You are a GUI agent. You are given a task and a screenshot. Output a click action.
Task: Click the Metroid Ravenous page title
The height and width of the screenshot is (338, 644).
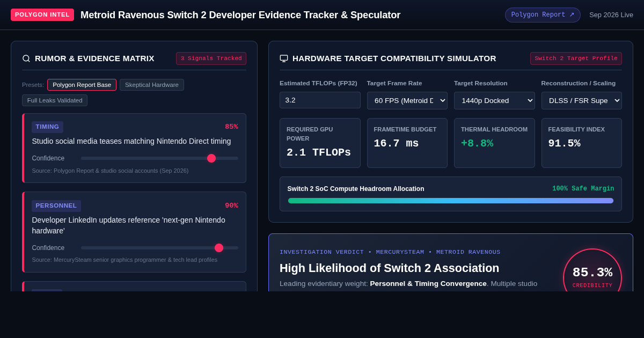[240, 15]
